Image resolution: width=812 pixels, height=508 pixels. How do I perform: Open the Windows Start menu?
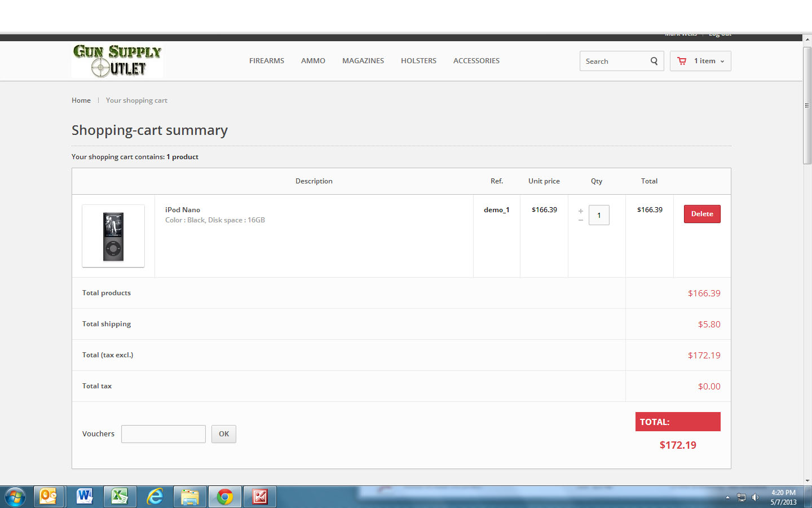click(x=15, y=497)
